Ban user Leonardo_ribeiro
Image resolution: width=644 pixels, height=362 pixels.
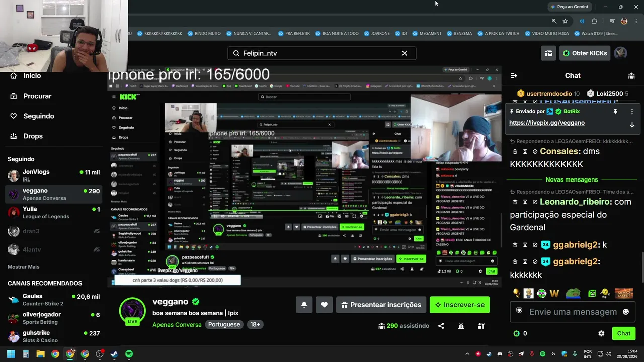[x=535, y=202]
